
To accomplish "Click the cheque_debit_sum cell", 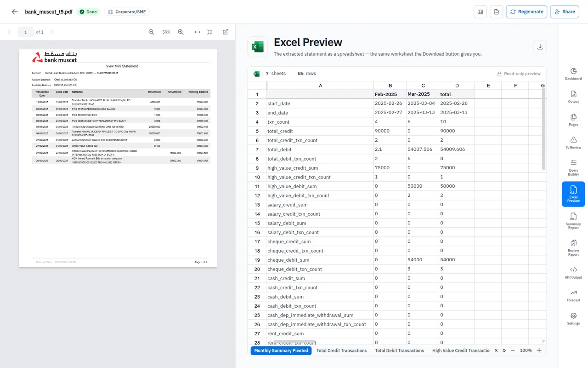I will pyautogui.click(x=320, y=260).
